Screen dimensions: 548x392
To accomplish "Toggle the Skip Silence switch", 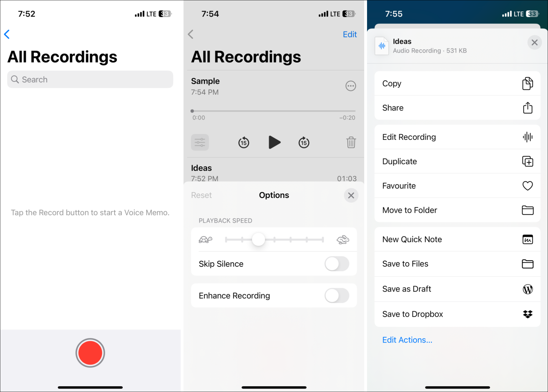I will [x=337, y=264].
